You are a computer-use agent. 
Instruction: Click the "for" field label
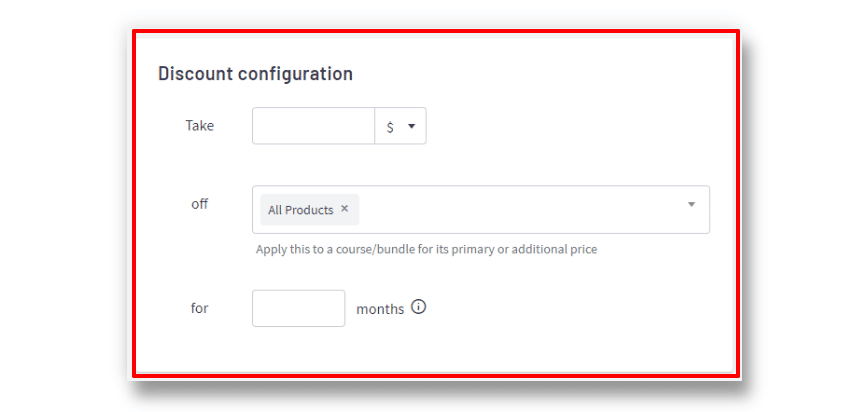click(x=200, y=309)
